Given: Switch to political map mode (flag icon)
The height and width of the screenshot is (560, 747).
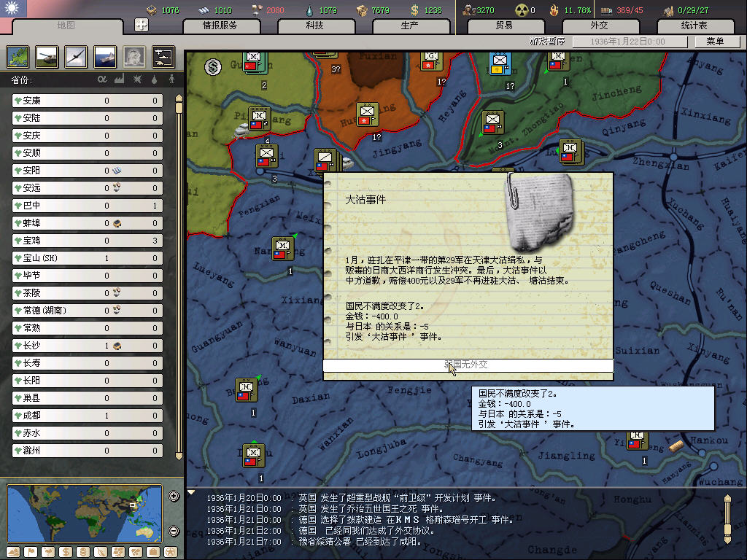Looking at the screenshot, I should pyautogui.click(x=31, y=552).
